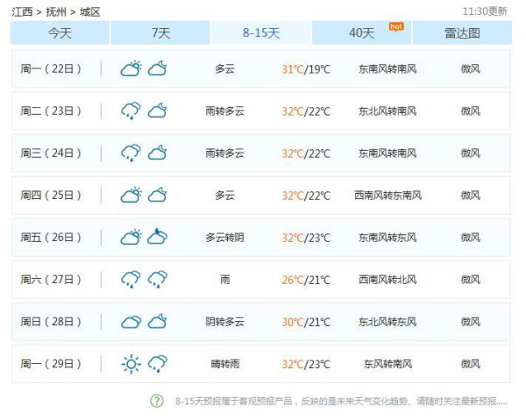Click the night cloudy moon icon for 周三 24日

pos(157,153)
